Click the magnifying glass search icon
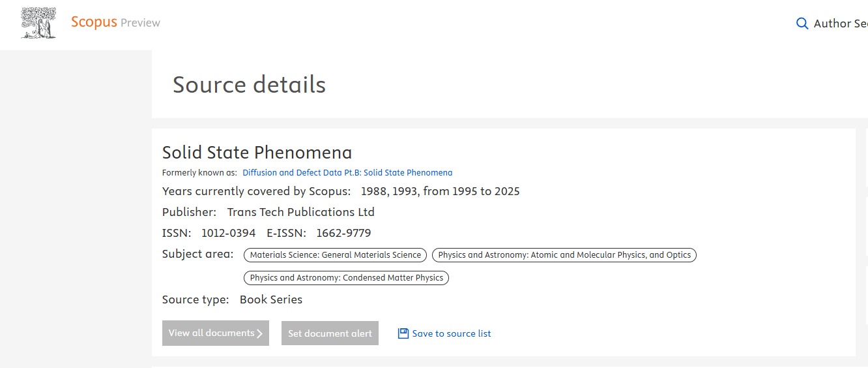Image resolution: width=868 pixels, height=368 pixels. 802,23
